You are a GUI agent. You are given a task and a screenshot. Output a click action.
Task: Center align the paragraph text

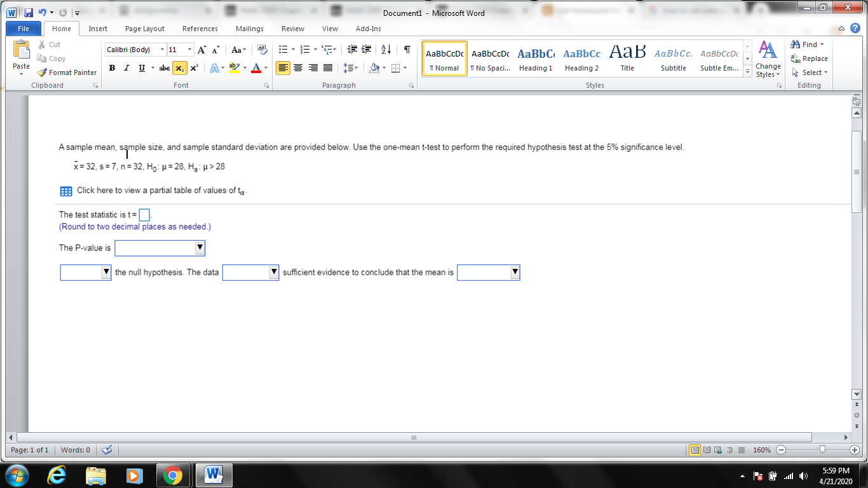pos(298,67)
